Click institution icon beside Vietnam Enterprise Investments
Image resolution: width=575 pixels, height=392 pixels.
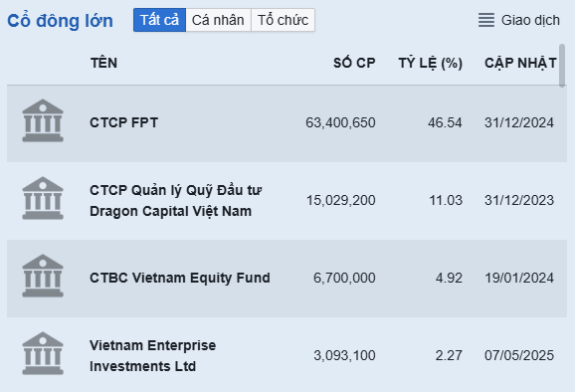(43, 353)
